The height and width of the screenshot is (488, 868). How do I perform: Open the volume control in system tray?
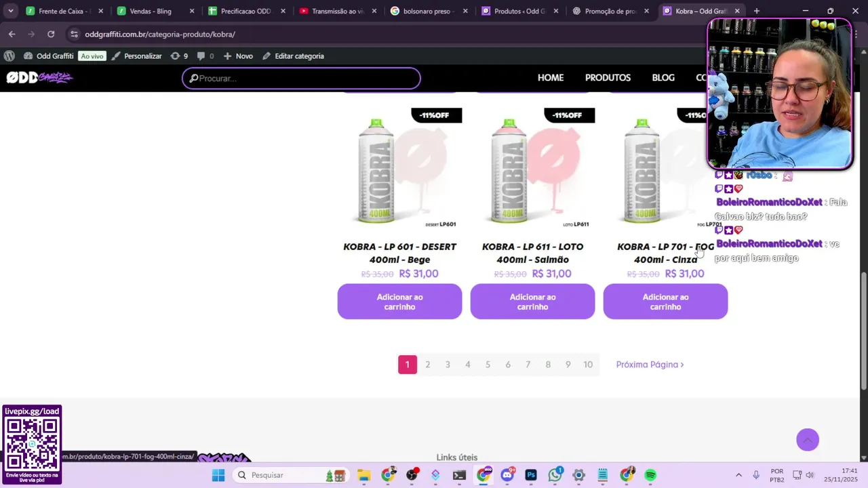(810, 475)
